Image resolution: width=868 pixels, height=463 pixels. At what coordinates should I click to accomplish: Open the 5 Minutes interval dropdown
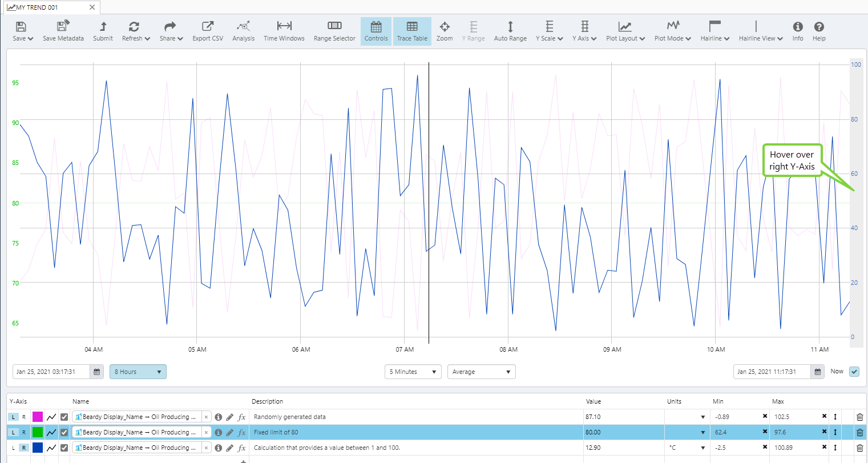tap(413, 372)
